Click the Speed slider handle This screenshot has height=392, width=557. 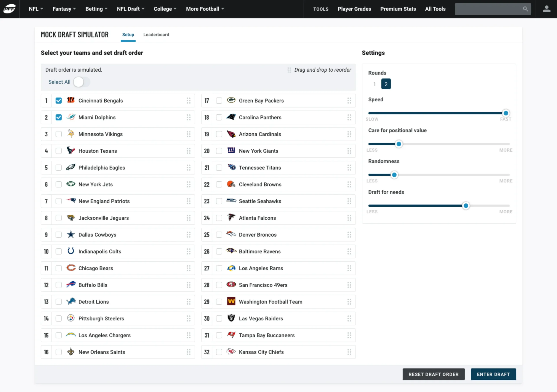pos(506,113)
